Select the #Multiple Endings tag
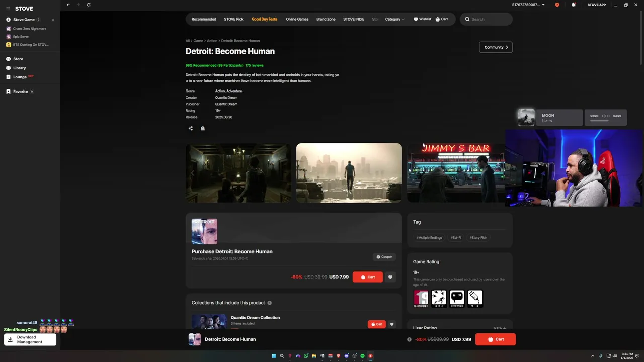This screenshot has height=362, width=644. coord(429,238)
